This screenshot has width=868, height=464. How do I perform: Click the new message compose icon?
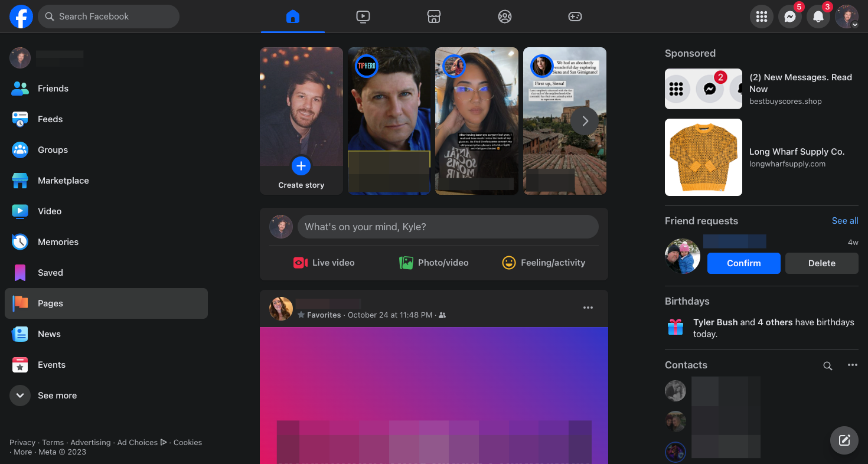pyautogui.click(x=844, y=440)
